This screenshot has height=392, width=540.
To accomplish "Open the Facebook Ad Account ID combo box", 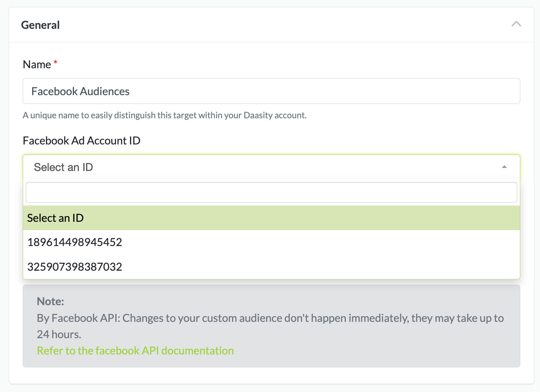I will click(x=265, y=167).
